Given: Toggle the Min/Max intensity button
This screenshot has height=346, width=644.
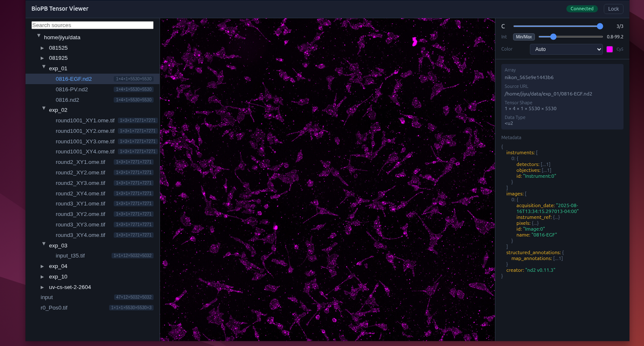Looking at the screenshot, I should pos(524,37).
